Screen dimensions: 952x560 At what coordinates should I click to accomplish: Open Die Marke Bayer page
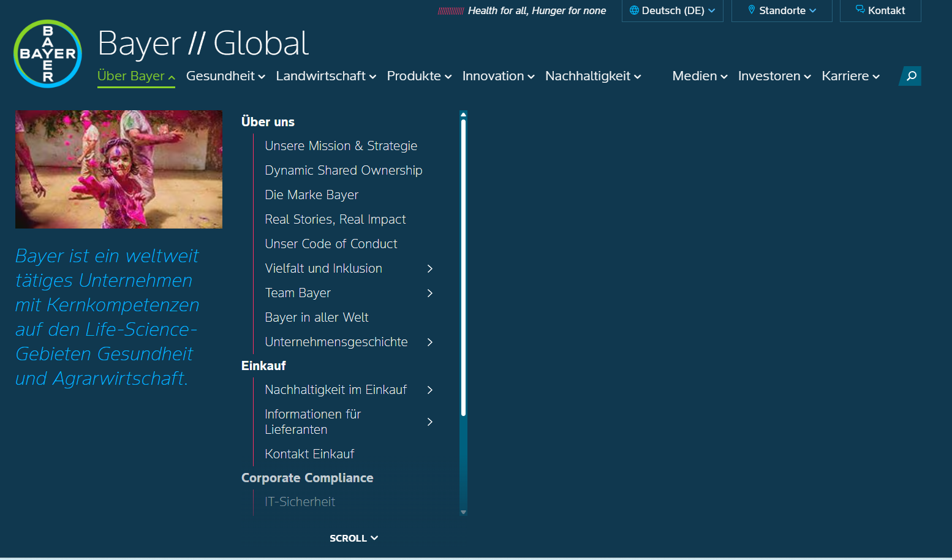tap(312, 195)
